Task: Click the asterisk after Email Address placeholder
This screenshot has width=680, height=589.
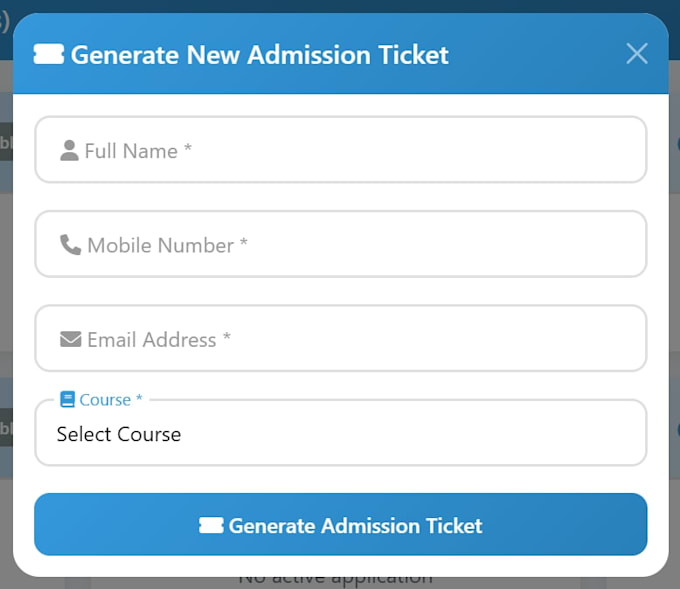Action: (227, 336)
